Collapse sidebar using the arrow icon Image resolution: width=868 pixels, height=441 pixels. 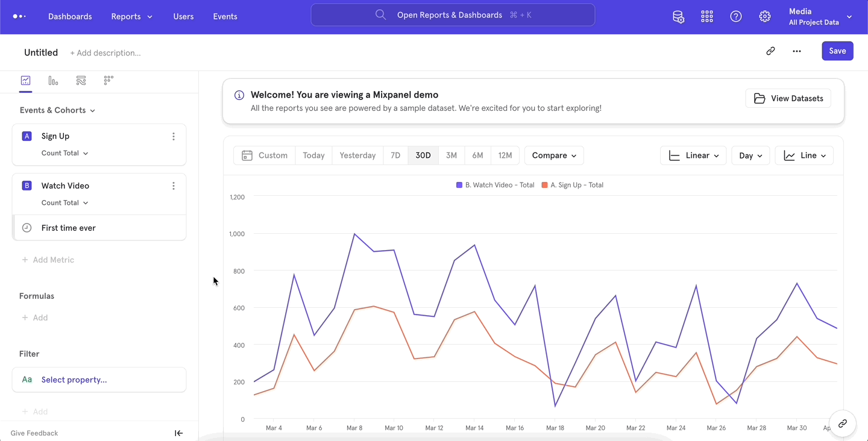(178, 433)
